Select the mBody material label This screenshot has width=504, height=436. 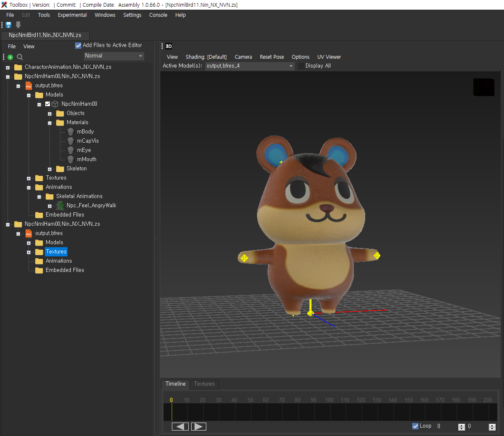point(86,132)
